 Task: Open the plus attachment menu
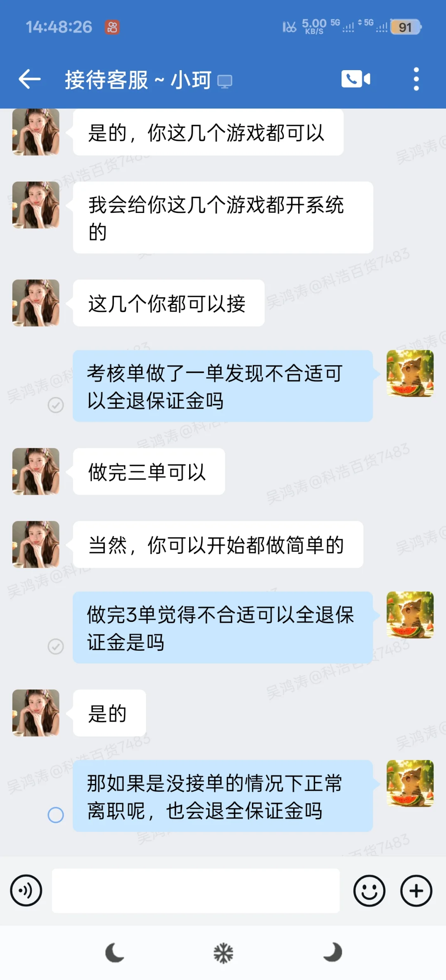[416, 890]
